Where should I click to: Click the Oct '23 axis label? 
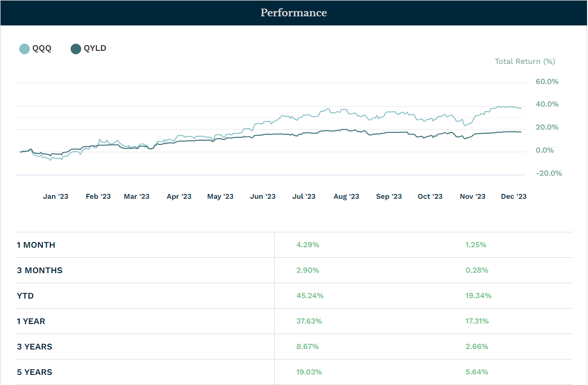(x=430, y=196)
